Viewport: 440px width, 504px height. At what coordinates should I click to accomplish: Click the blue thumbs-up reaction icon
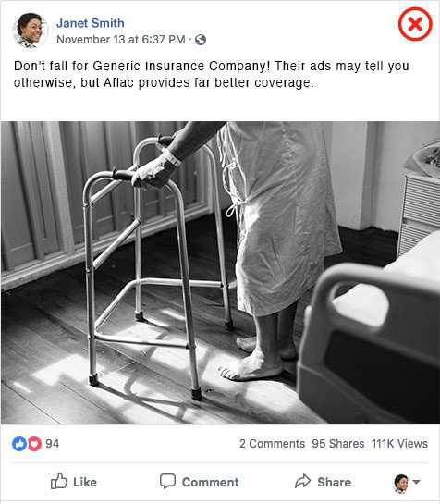[19, 444]
